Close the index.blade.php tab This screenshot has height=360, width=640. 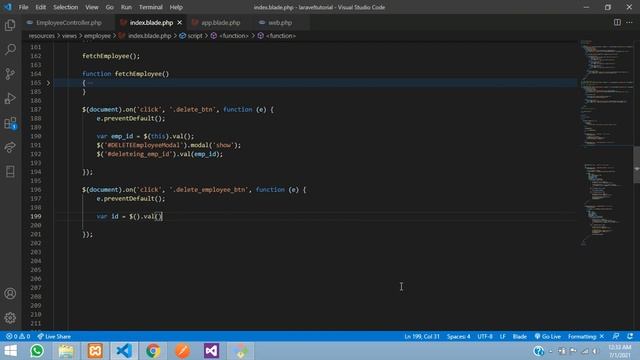point(180,22)
